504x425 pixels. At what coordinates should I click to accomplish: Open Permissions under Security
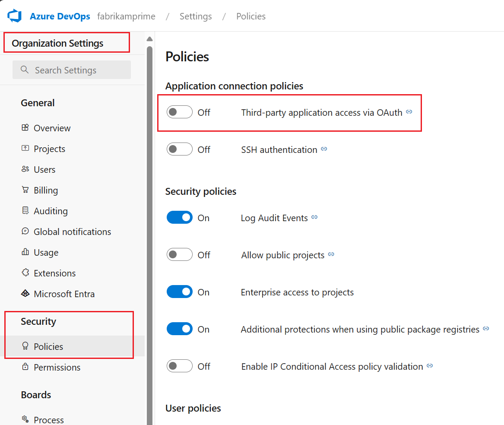tap(72, 367)
